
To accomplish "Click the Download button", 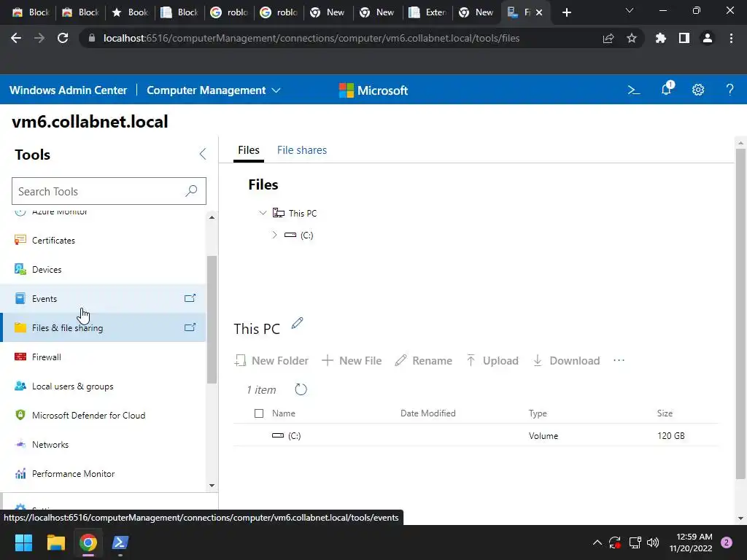I will tap(566, 360).
